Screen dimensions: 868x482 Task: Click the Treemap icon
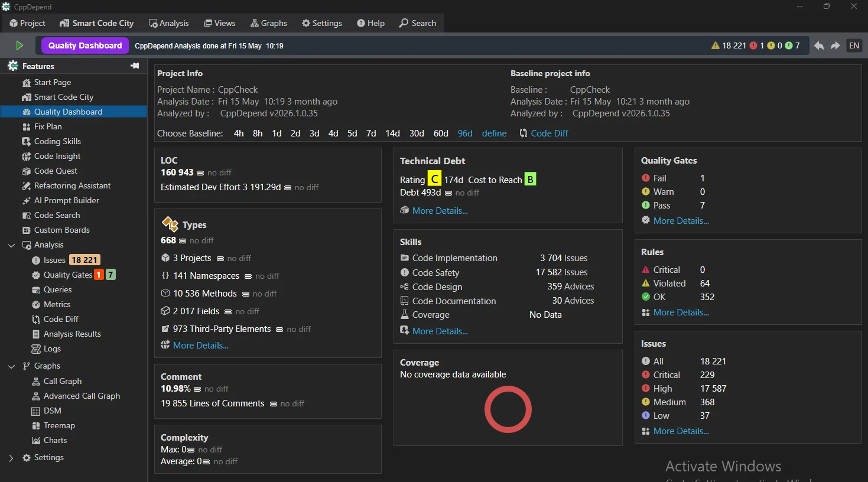pyautogui.click(x=36, y=426)
